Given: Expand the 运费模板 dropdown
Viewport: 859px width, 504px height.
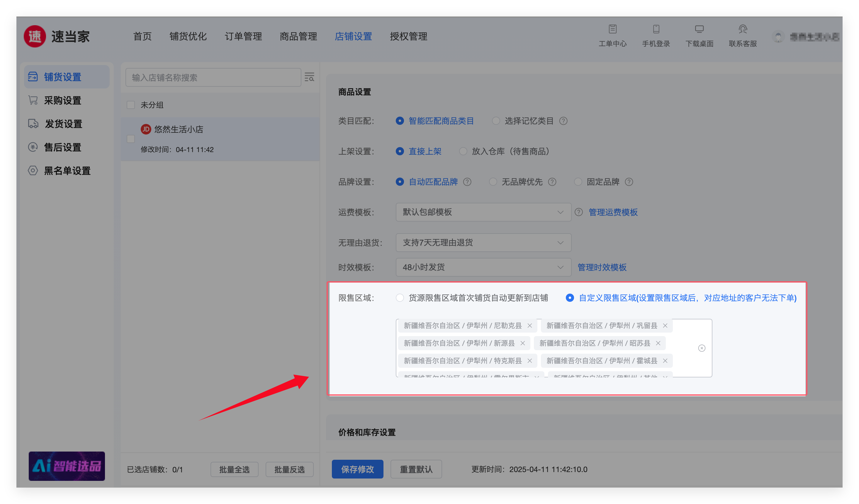Looking at the screenshot, I should tap(483, 212).
